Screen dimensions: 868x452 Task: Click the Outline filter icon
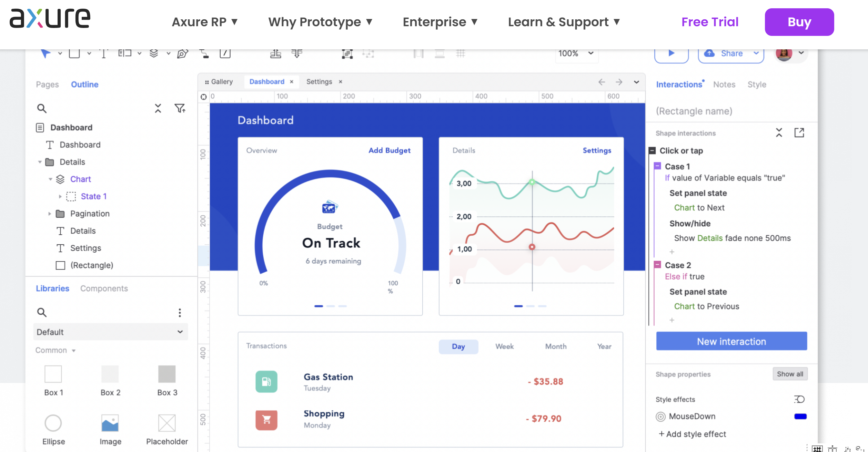180,108
